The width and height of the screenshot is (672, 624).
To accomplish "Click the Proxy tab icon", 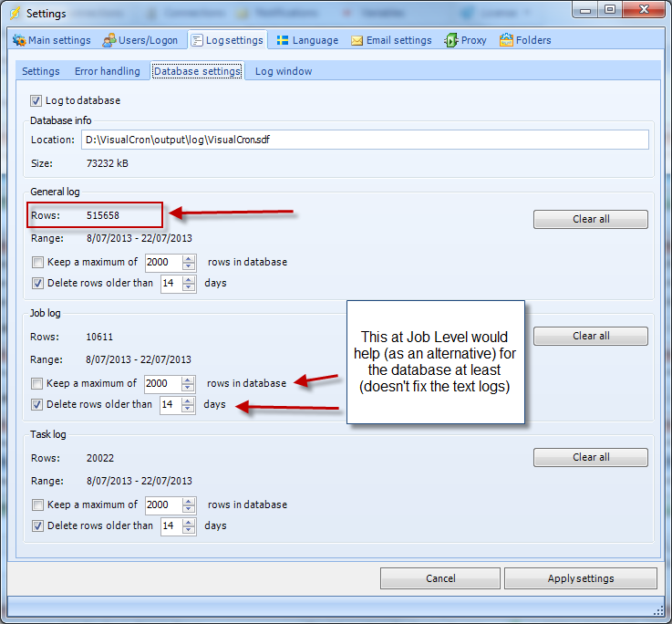I will tap(450, 40).
